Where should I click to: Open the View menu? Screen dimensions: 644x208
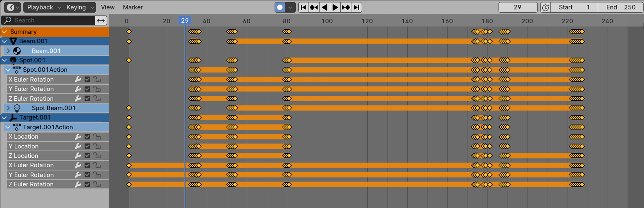[x=107, y=7]
